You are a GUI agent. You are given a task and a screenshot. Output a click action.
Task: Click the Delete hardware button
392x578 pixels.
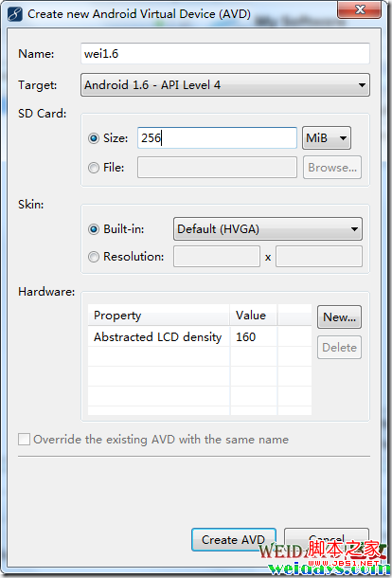[x=339, y=347]
